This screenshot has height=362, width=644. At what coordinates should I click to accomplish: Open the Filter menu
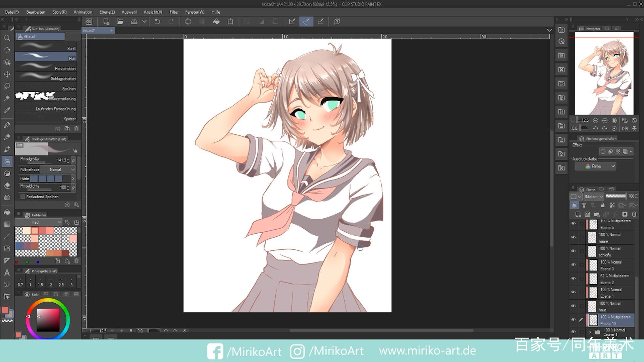click(174, 12)
